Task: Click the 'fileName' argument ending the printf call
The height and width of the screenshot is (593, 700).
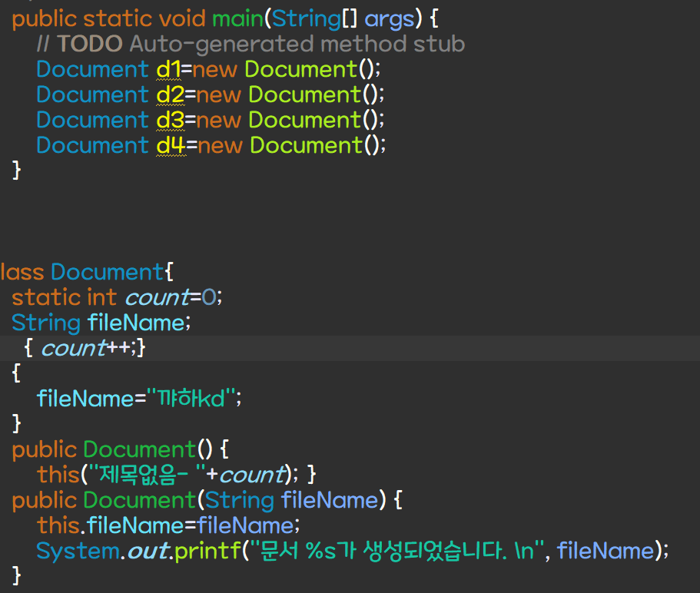Action: (605, 551)
